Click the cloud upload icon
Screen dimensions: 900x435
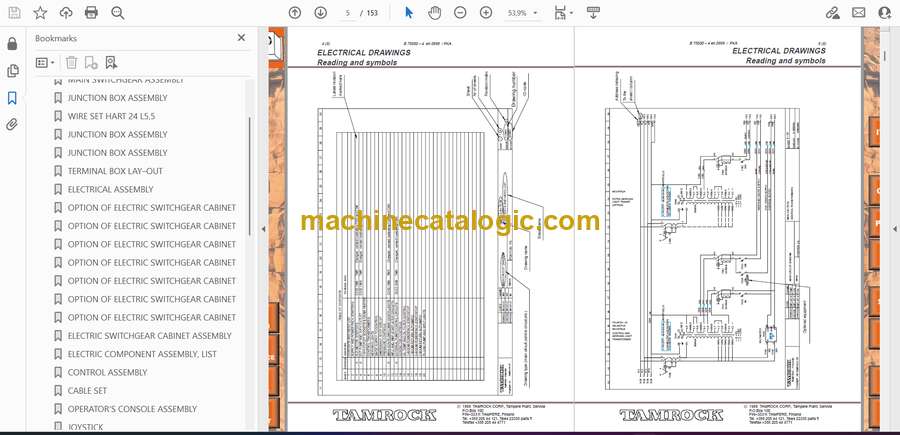tap(66, 13)
